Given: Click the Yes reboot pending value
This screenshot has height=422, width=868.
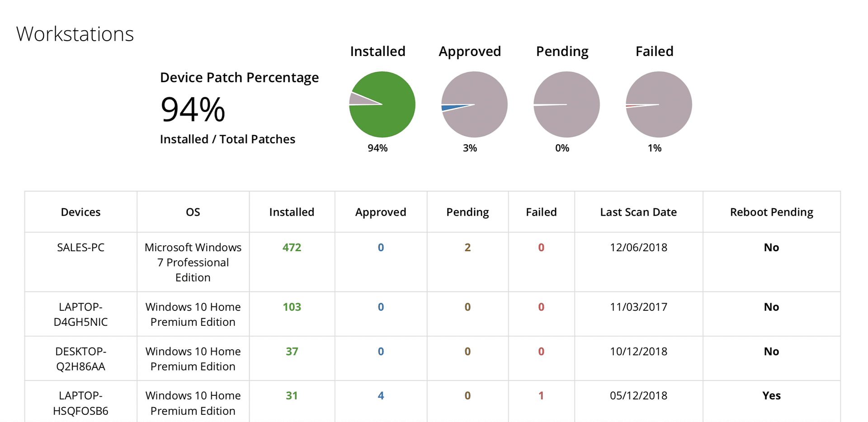Looking at the screenshot, I should [771, 395].
